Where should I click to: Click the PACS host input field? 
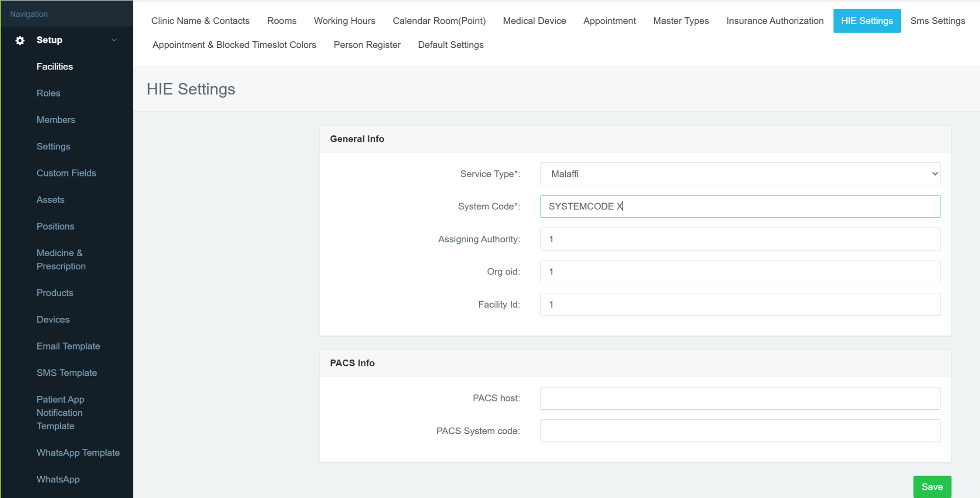(740, 399)
